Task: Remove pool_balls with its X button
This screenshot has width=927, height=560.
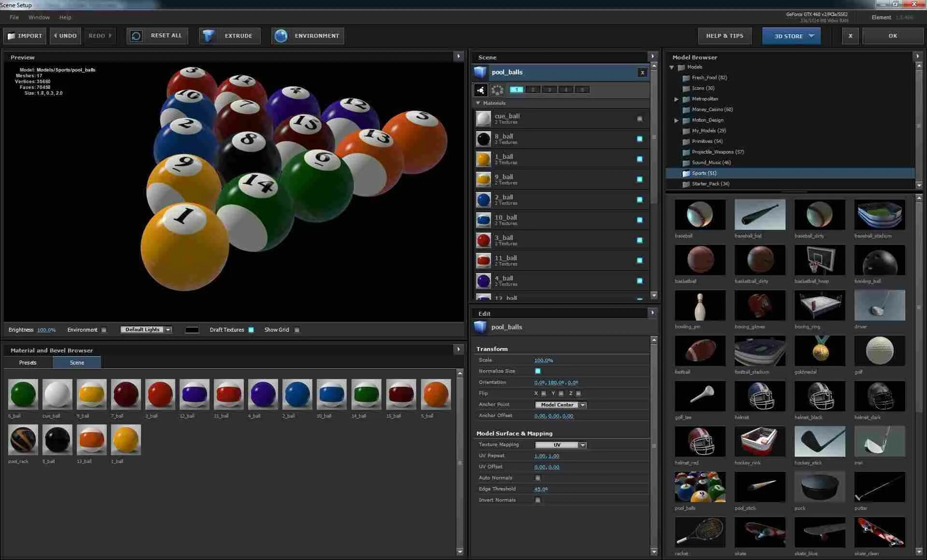Action: [642, 72]
